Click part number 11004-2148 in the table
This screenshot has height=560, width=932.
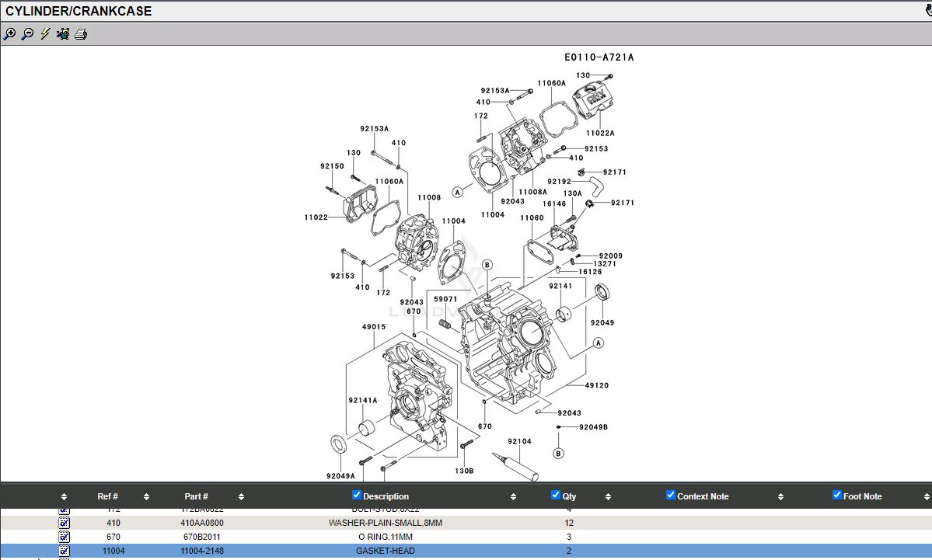(201, 551)
